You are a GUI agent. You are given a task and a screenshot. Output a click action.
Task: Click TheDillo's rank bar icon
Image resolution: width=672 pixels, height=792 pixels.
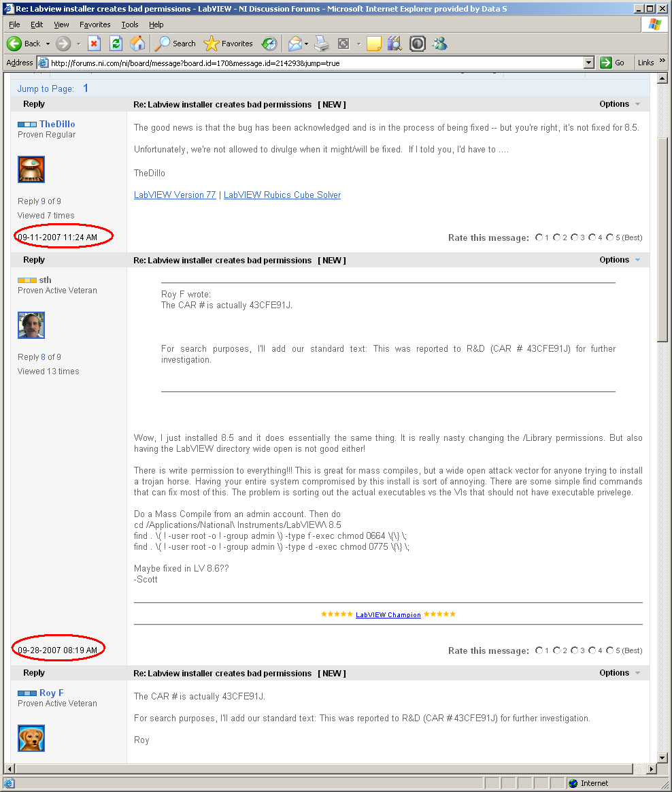pos(27,125)
